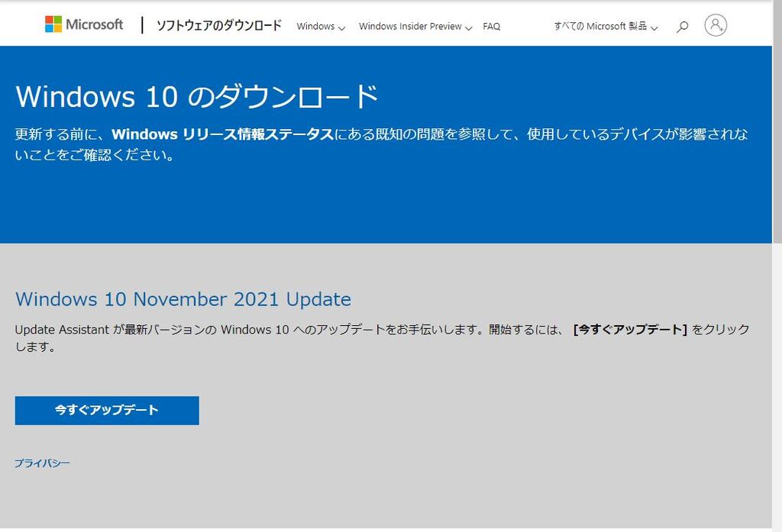Click the Windows 10 のダウンロード title
782x532 pixels.
[x=197, y=96]
